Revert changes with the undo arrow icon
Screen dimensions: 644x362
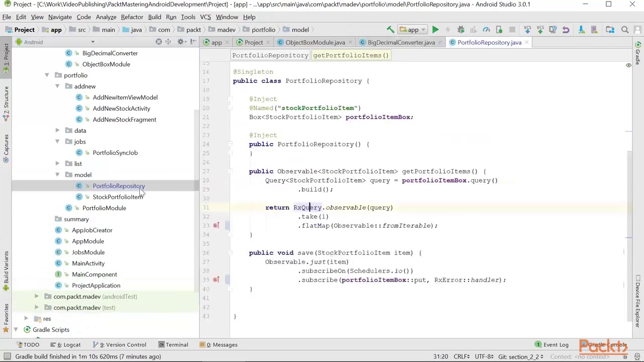point(566,30)
